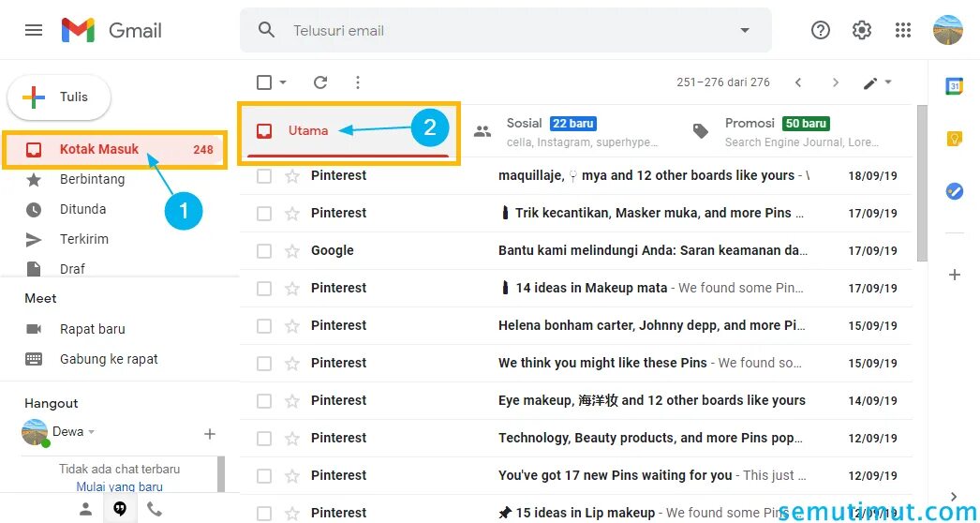Open the Settings gear
980x523 pixels.
coord(862,30)
